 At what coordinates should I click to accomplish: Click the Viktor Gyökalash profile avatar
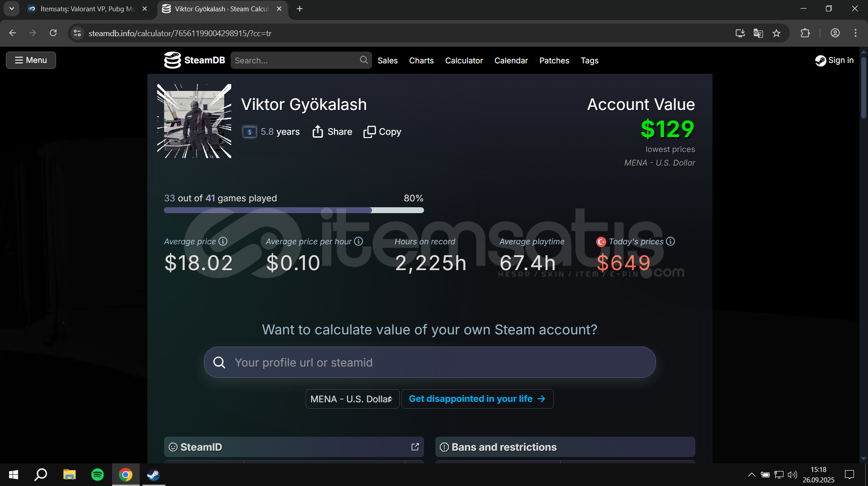pos(194,121)
